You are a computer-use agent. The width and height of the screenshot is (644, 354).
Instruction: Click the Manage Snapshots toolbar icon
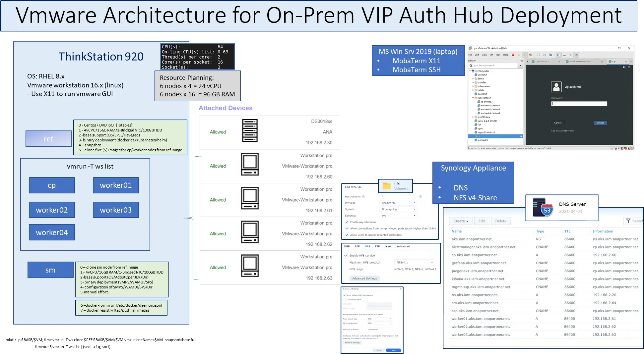550,55
